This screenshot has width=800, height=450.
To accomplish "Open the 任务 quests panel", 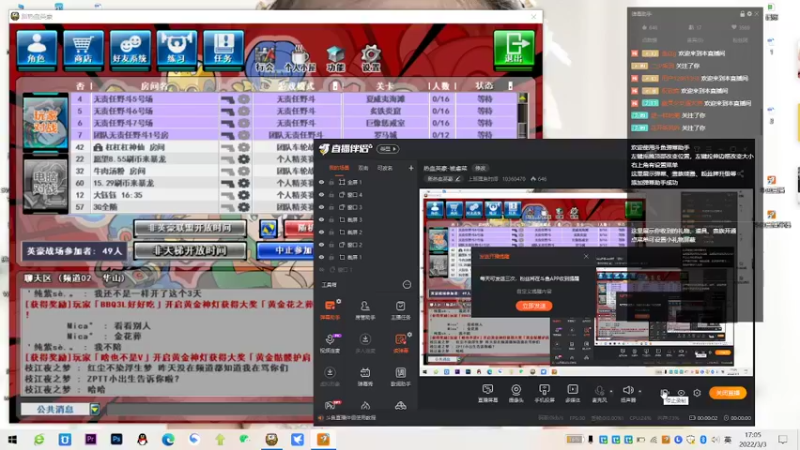I will tap(223, 48).
